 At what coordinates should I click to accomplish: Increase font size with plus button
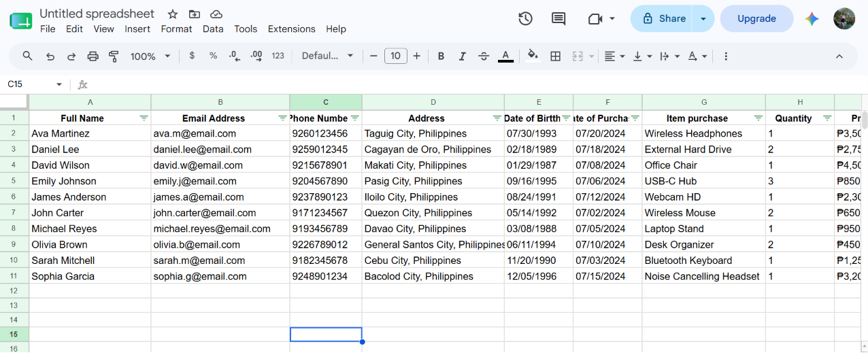click(417, 56)
